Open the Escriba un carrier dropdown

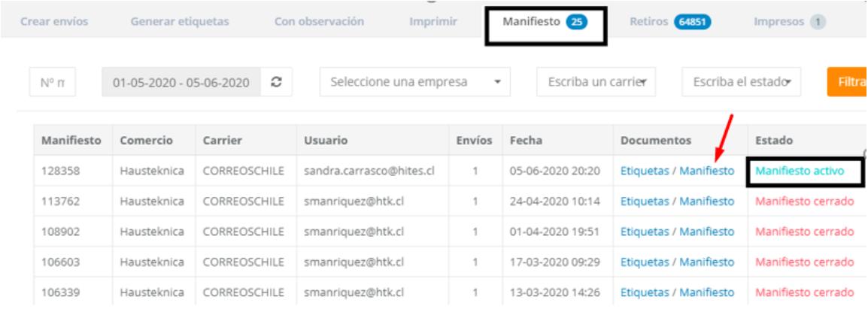pyautogui.click(x=596, y=82)
